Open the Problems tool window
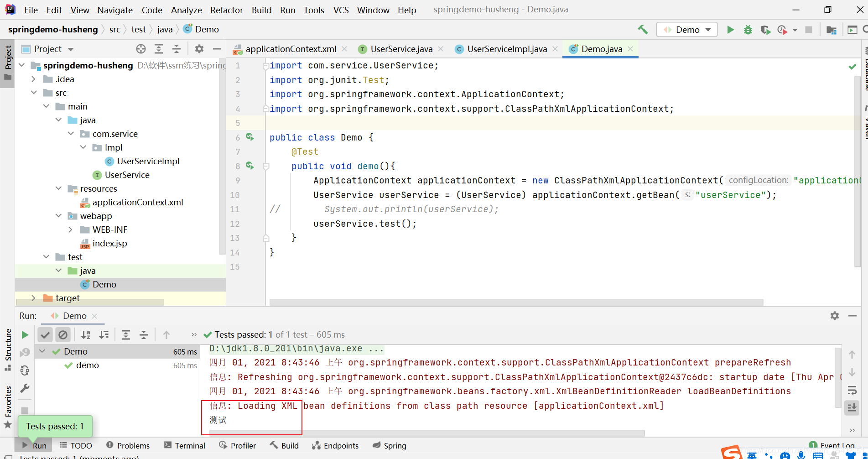 (x=128, y=445)
